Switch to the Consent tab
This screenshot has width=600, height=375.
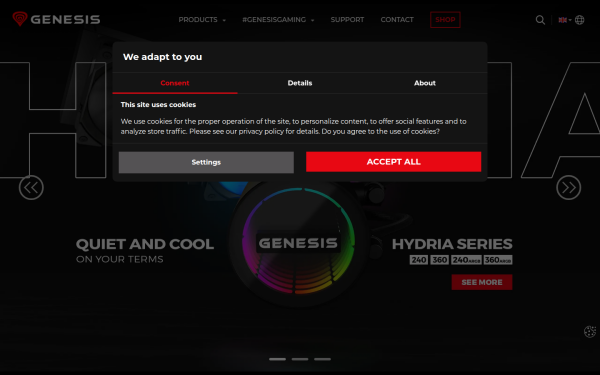click(x=175, y=83)
